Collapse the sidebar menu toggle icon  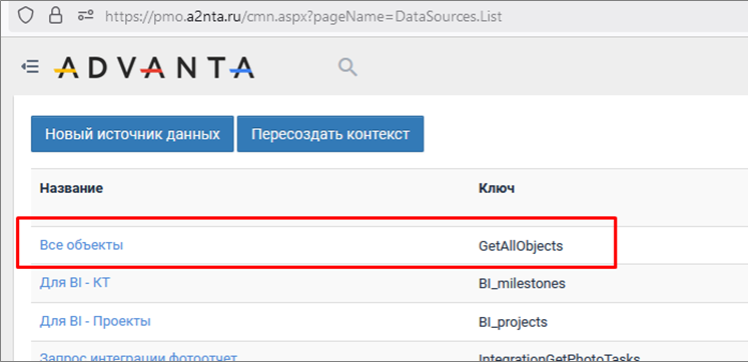click(x=30, y=67)
